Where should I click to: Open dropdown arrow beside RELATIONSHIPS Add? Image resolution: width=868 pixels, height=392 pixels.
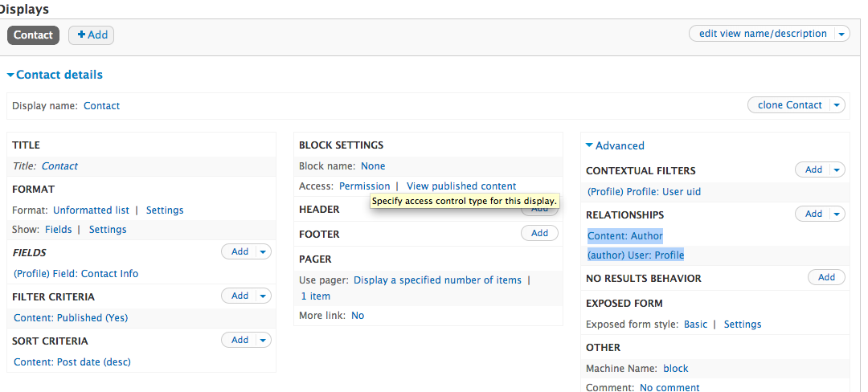837,214
